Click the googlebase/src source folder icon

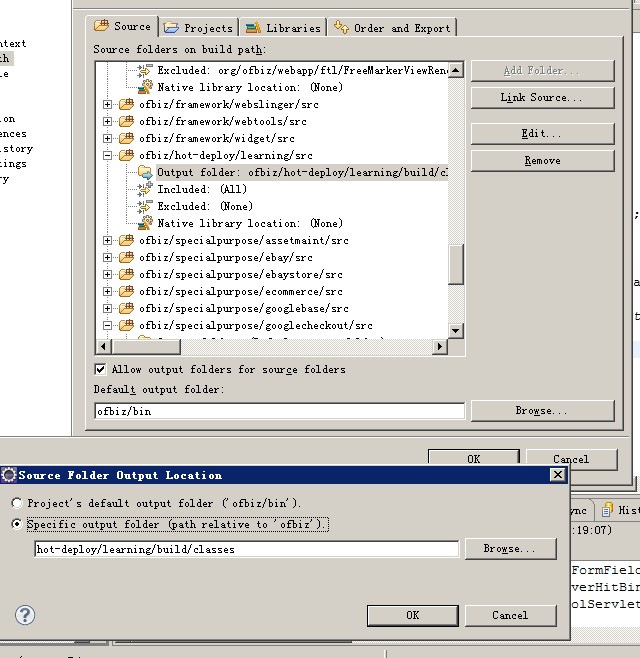126,308
